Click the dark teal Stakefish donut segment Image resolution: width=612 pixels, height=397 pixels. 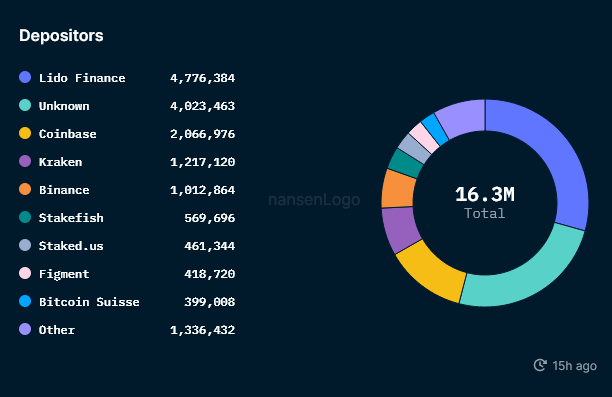(x=406, y=163)
